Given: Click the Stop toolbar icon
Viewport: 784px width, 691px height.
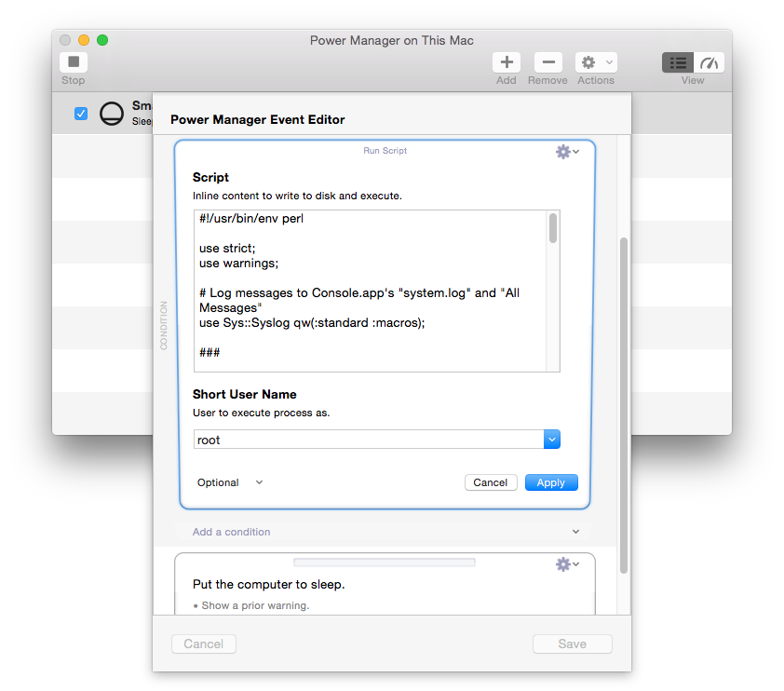Looking at the screenshot, I should [74, 62].
